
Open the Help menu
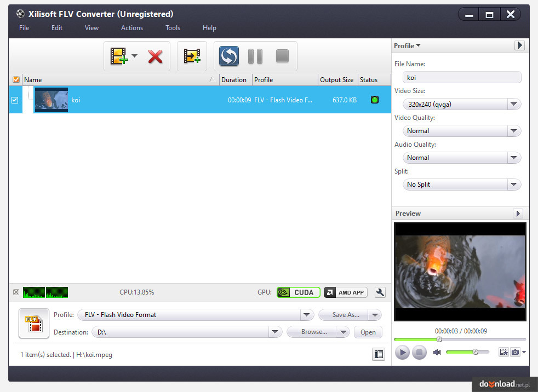209,28
